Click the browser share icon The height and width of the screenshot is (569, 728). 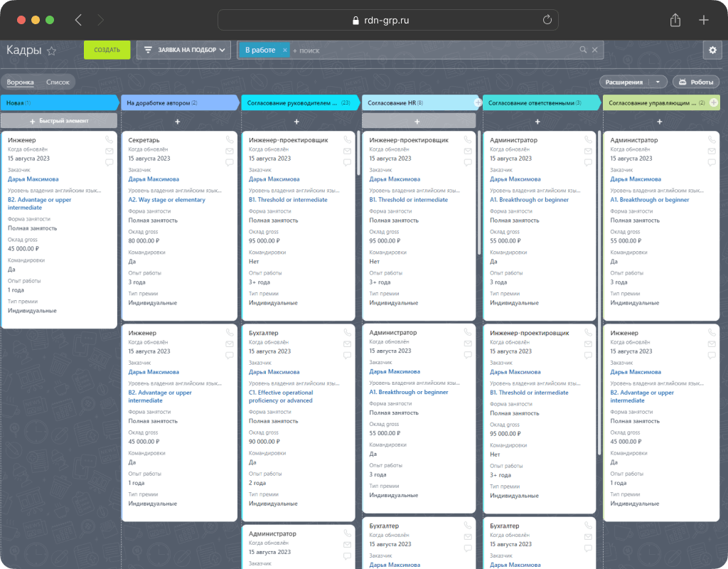tap(675, 20)
